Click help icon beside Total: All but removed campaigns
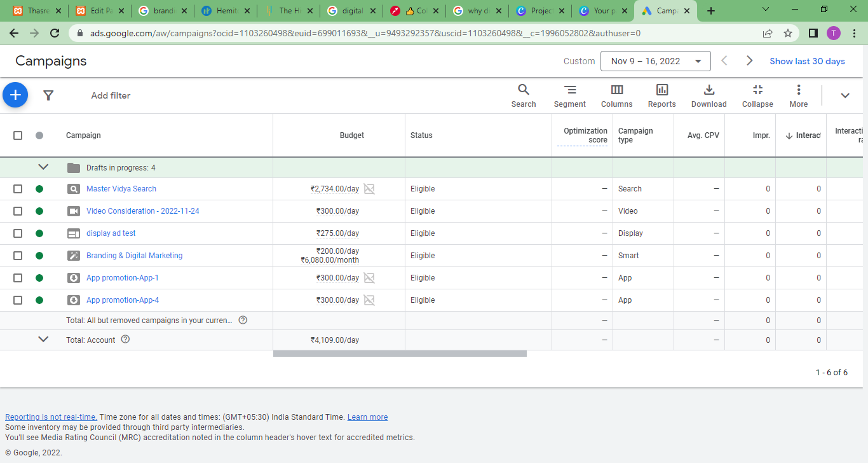868x463 pixels. tap(243, 321)
